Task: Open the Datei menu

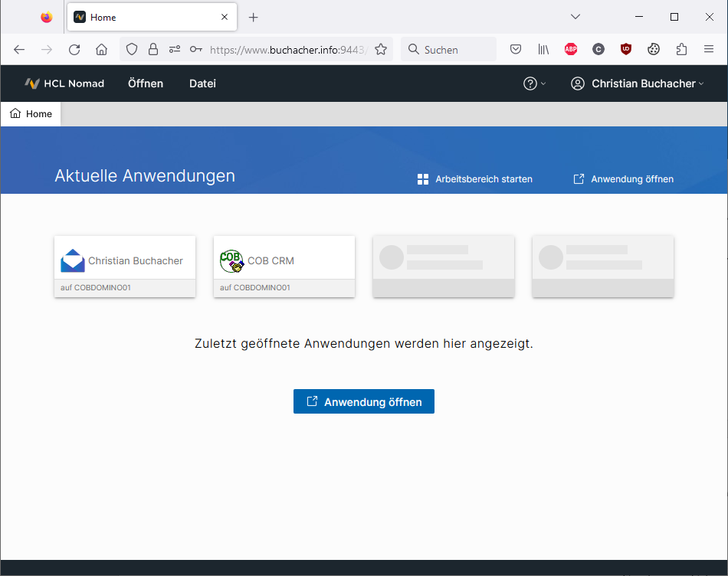Action: click(x=202, y=83)
